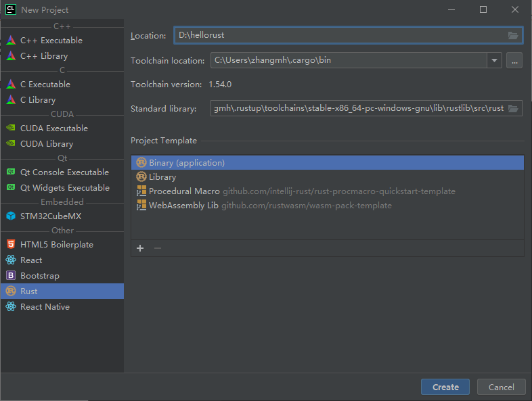Select C++ Executable project type
Image resolution: width=532 pixels, height=401 pixels.
[x=62, y=41]
